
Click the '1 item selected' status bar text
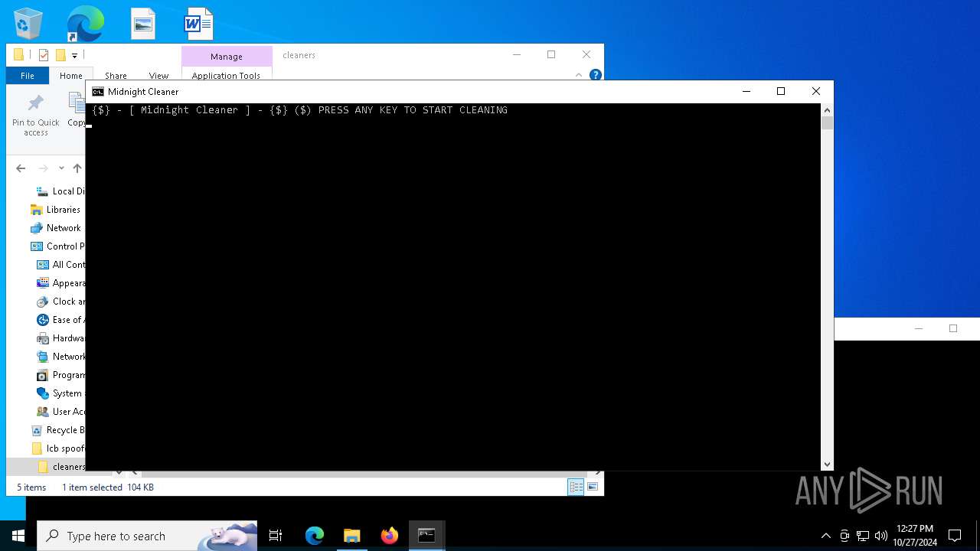coord(92,487)
